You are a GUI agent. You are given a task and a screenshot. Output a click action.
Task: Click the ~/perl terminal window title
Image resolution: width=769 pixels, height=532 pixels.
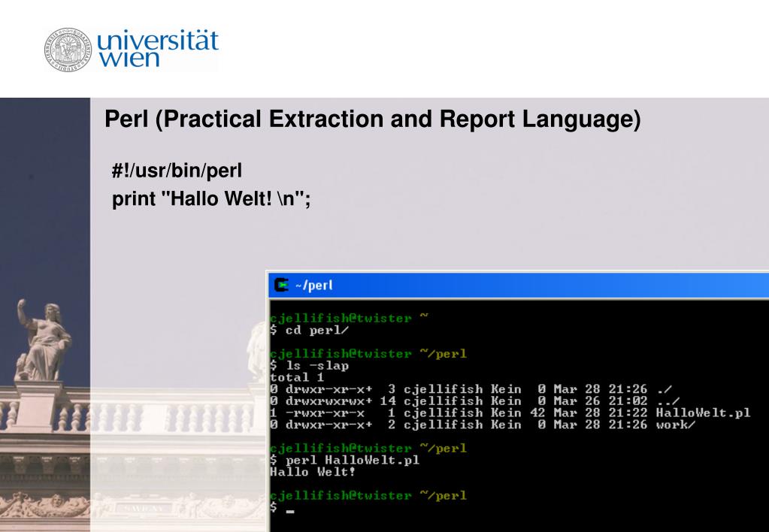click(x=314, y=285)
